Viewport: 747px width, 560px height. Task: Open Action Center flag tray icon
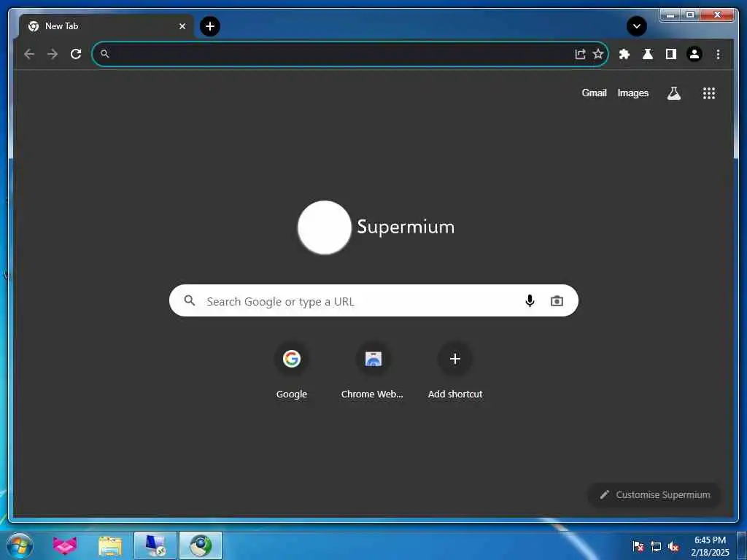638,546
